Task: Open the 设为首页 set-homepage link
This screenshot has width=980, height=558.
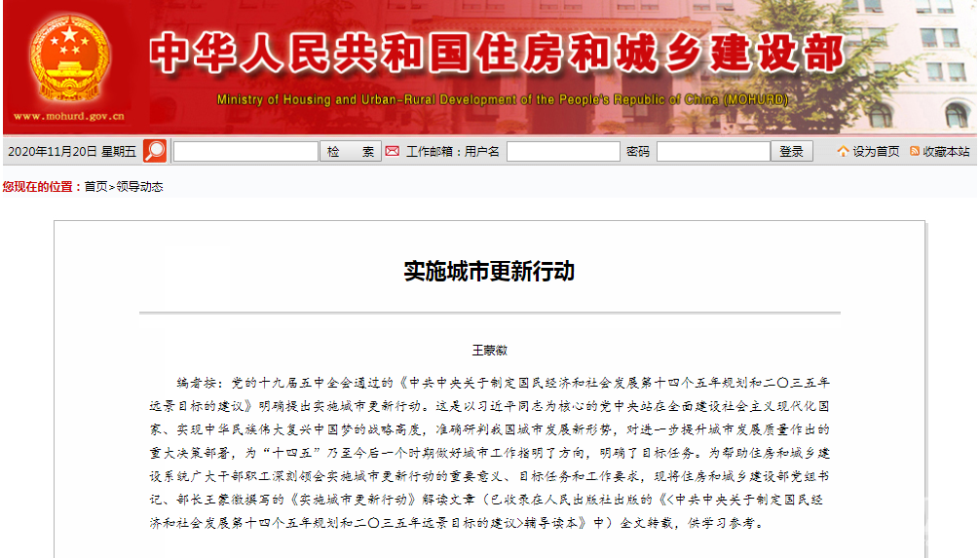Action: tap(876, 151)
